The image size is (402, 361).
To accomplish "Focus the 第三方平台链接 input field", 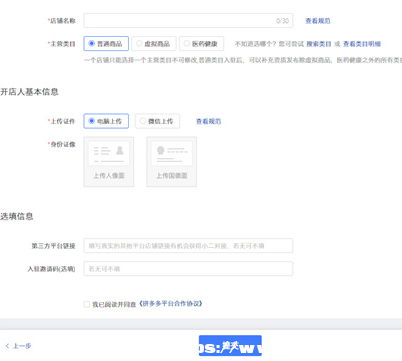I will coord(188,246).
